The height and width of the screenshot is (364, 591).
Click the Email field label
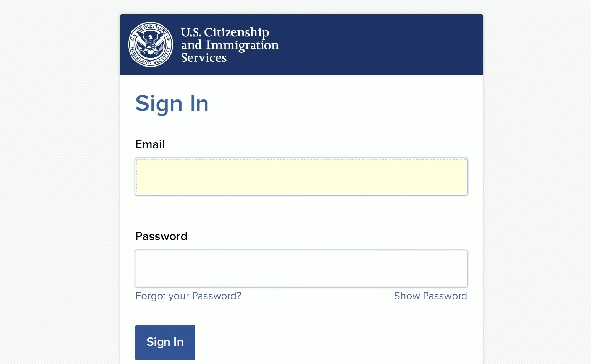point(150,144)
